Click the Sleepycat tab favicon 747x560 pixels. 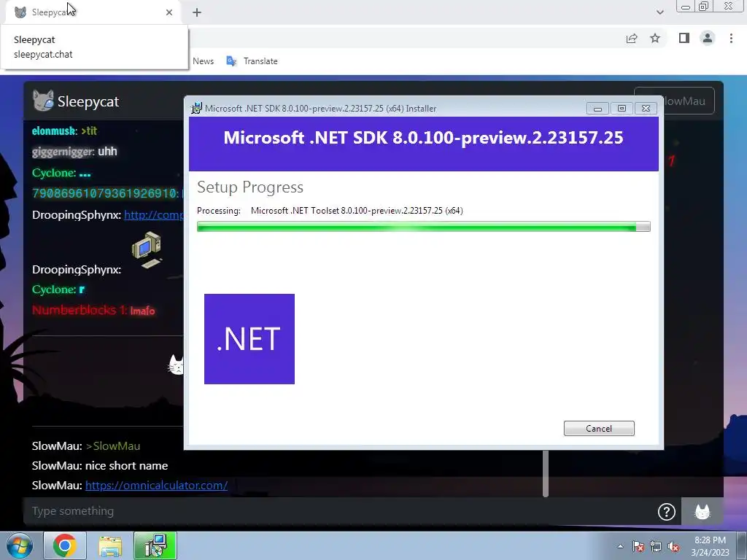pyautogui.click(x=20, y=12)
